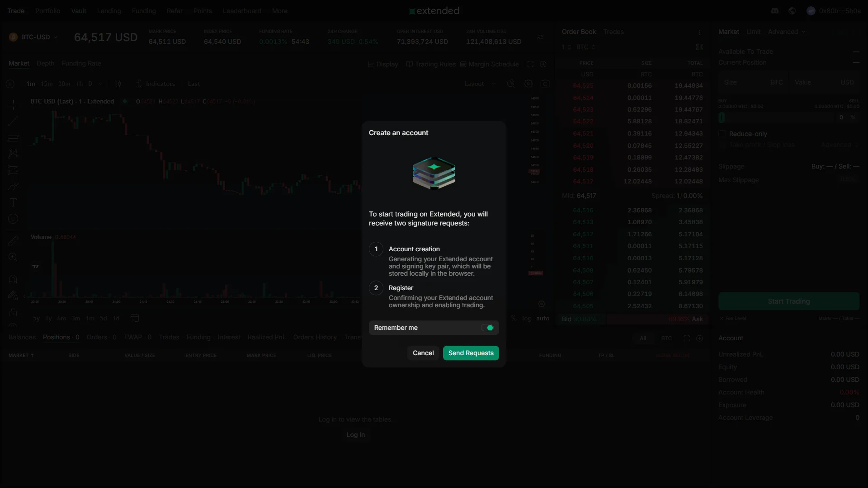
Task: Open the globe language selector
Action: [792, 11]
